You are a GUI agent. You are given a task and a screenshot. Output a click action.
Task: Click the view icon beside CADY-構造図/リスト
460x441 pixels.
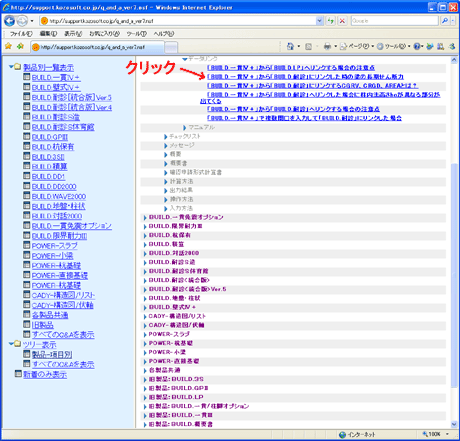pos(27,294)
